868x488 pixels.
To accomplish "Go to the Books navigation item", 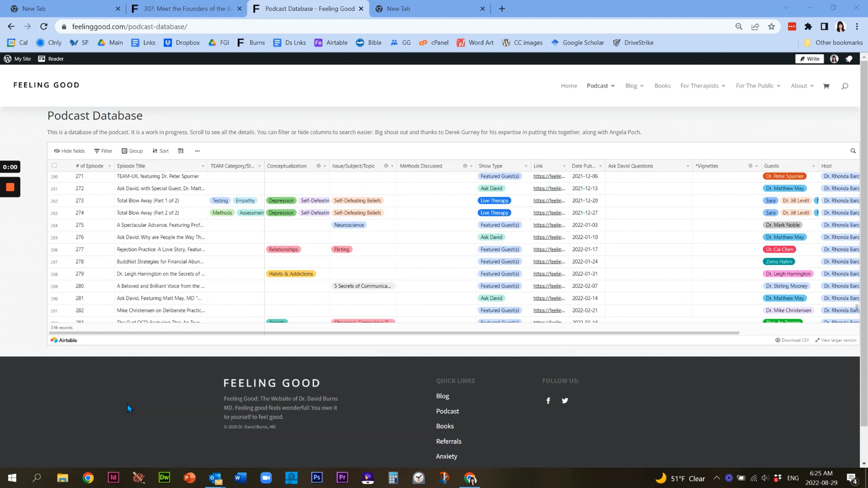I will pyautogui.click(x=663, y=86).
